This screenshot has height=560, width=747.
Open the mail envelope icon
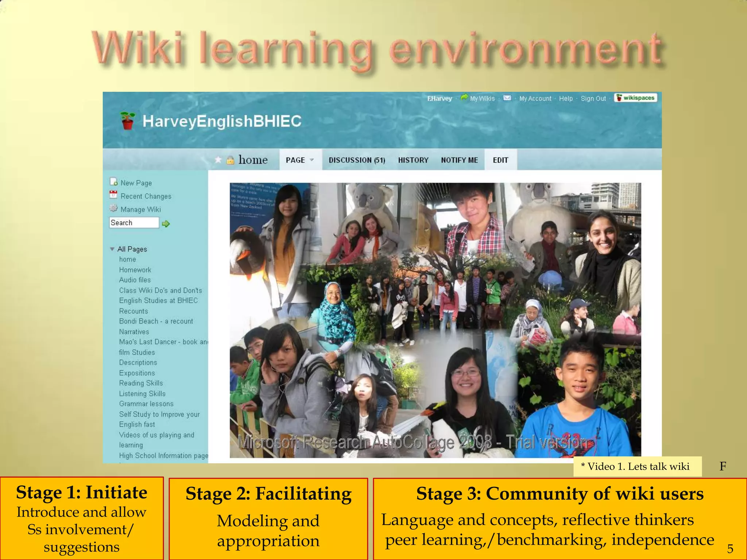[507, 98]
